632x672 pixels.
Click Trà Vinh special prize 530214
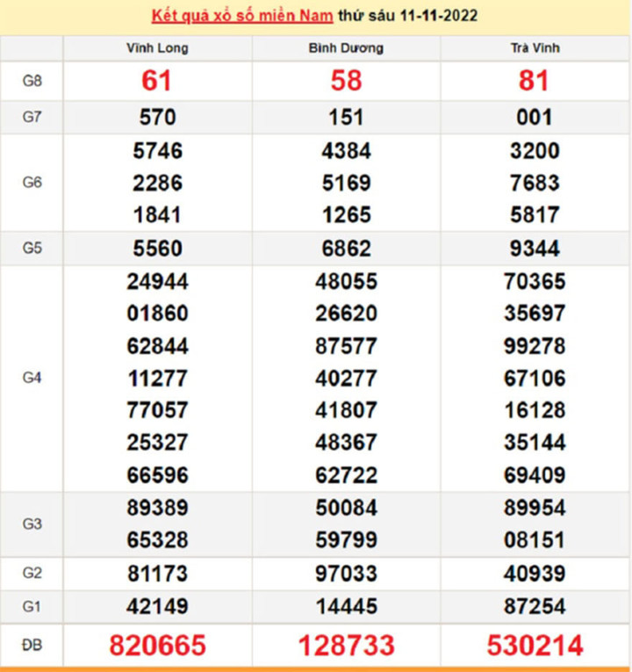[x=534, y=647]
